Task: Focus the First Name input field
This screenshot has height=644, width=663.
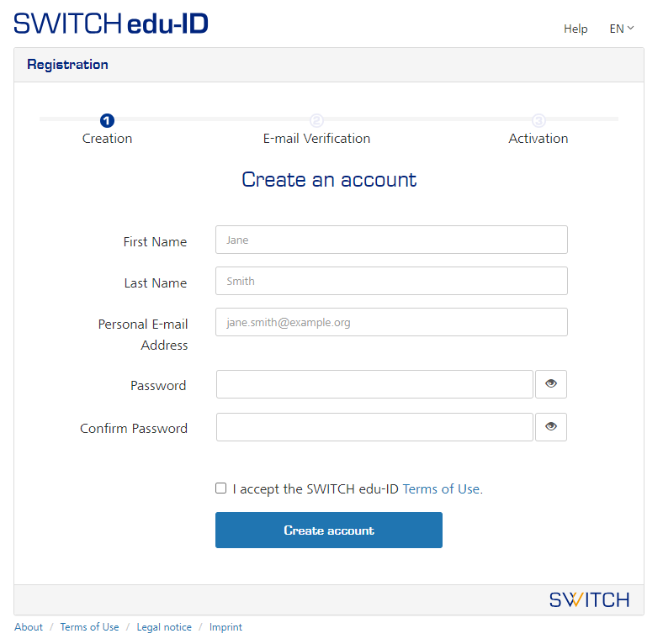Action: click(391, 240)
